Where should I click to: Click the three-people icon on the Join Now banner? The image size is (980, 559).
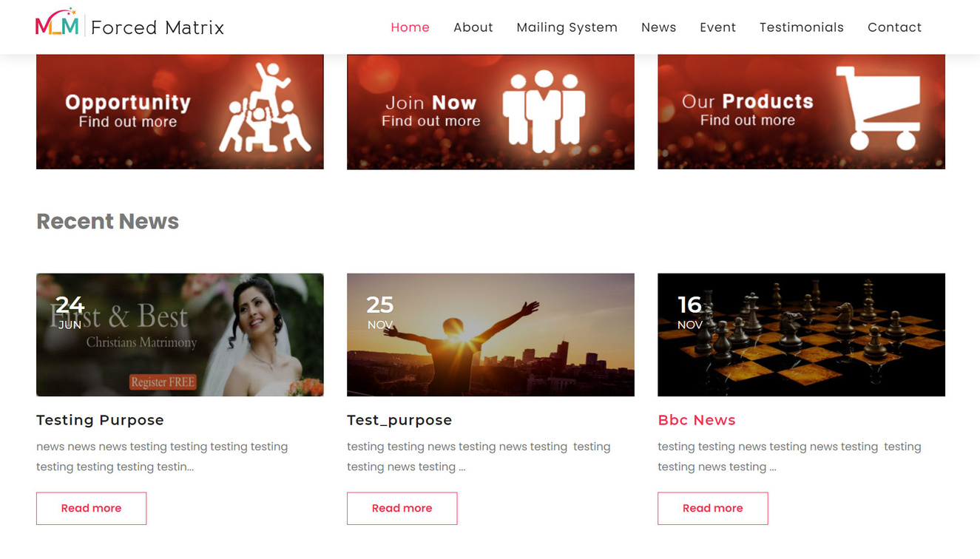pyautogui.click(x=544, y=111)
